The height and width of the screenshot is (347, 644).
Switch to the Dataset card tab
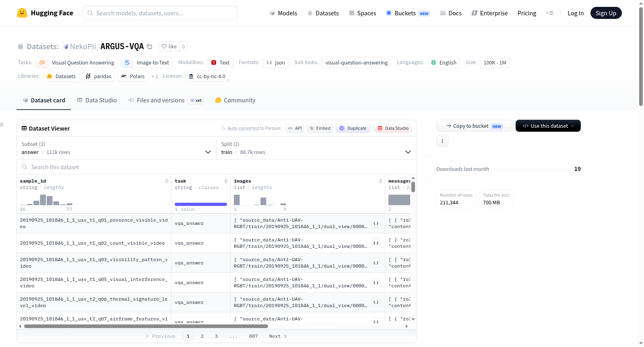pyautogui.click(x=44, y=100)
